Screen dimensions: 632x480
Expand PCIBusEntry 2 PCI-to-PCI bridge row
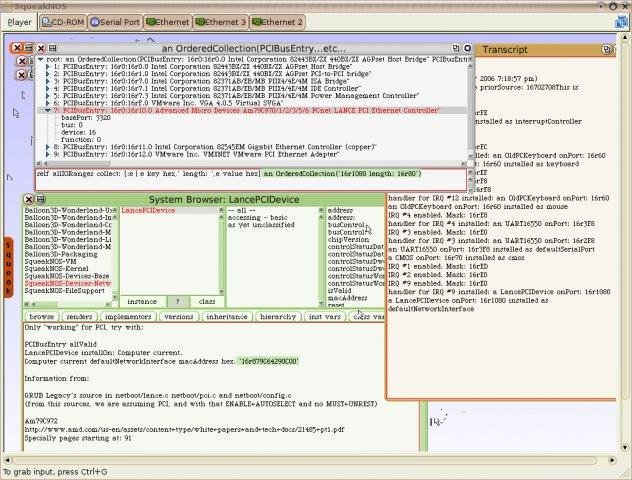(48, 74)
